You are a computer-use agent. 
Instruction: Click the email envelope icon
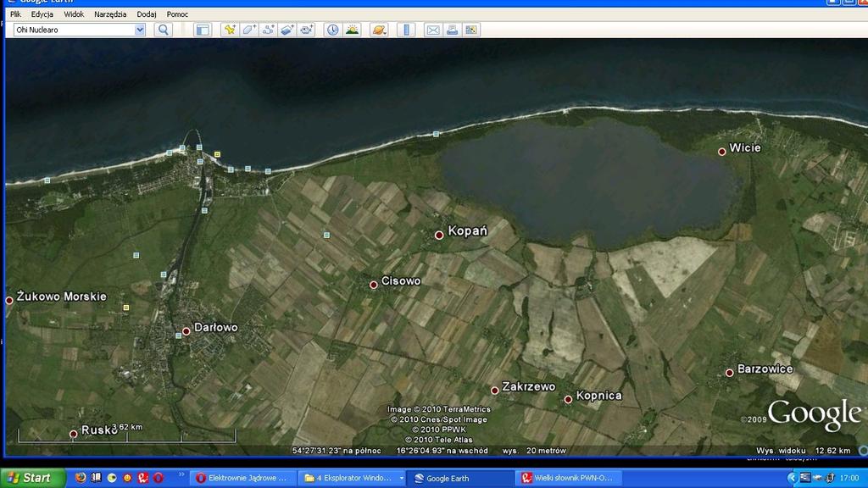point(433,30)
